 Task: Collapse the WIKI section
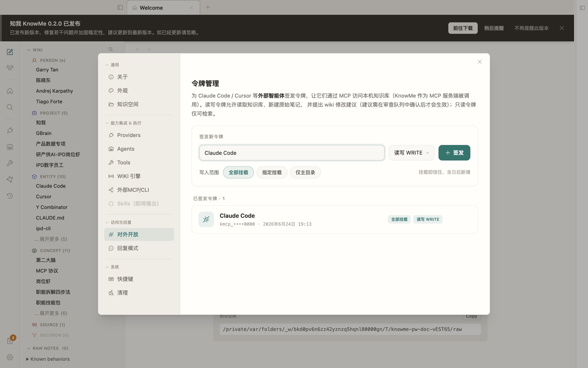point(29,50)
